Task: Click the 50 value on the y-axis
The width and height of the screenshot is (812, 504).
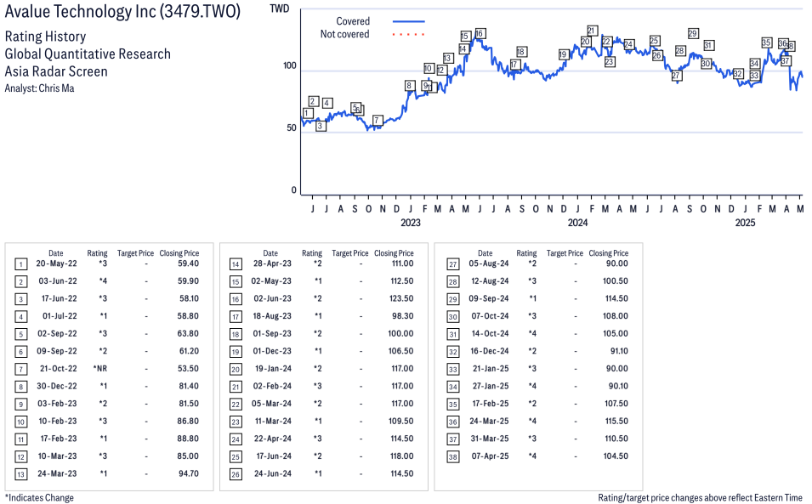Action: point(292,127)
